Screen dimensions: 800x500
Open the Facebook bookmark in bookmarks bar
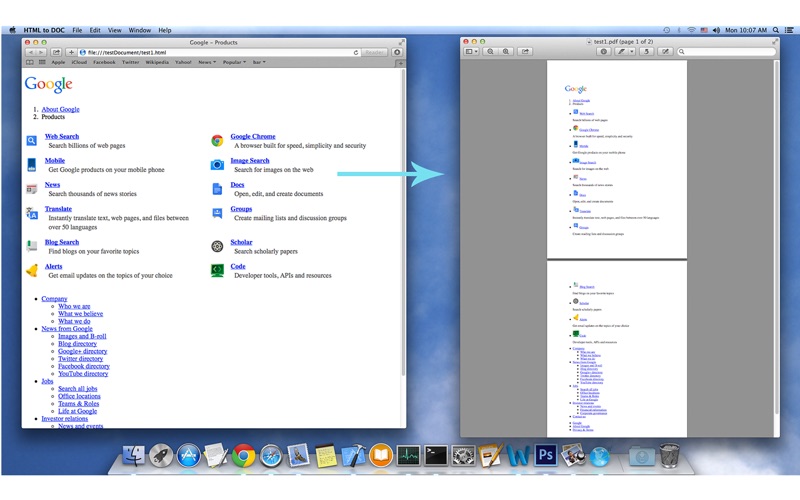104,62
